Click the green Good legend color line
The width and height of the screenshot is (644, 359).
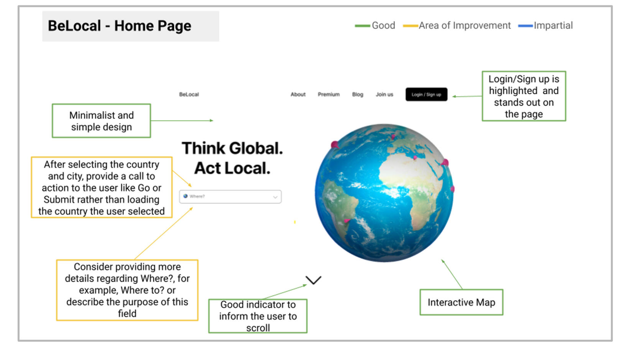(x=362, y=26)
